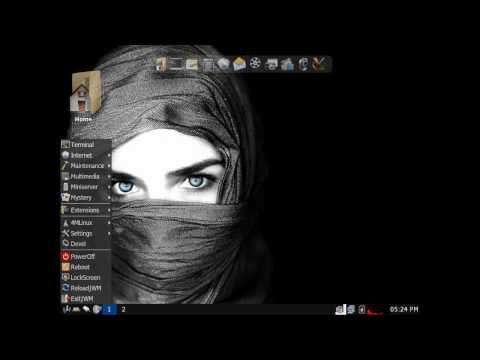
Task: Switch to desktop 2 in taskbar
Action: pos(123,309)
